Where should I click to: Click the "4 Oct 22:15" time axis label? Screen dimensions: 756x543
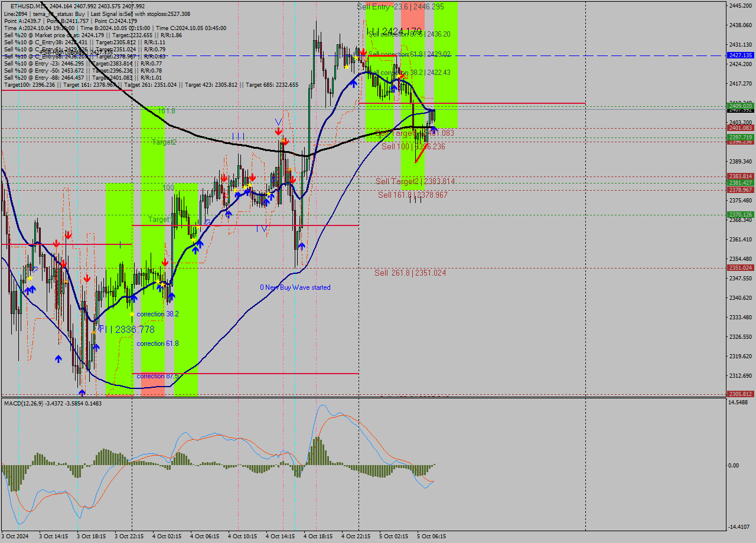click(356, 537)
